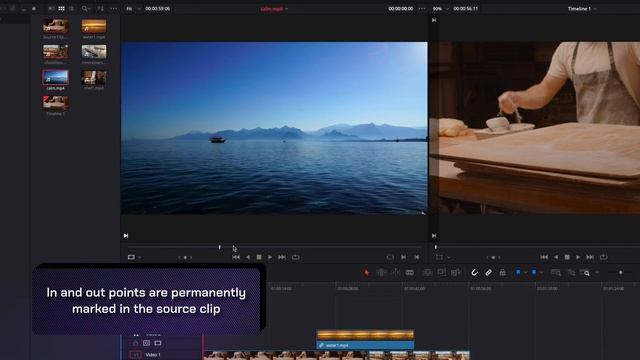Select the Timeline 1 thumbnail in media pool
The width and height of the screenshot is (640, 360).
tap(56, 103)
